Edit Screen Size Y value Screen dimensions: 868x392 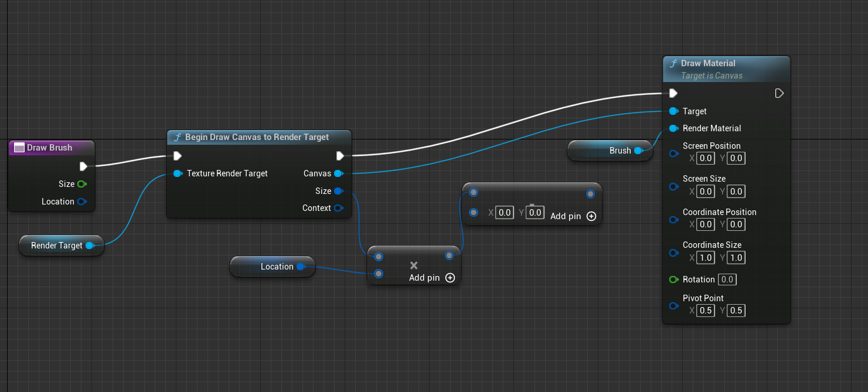737,191
